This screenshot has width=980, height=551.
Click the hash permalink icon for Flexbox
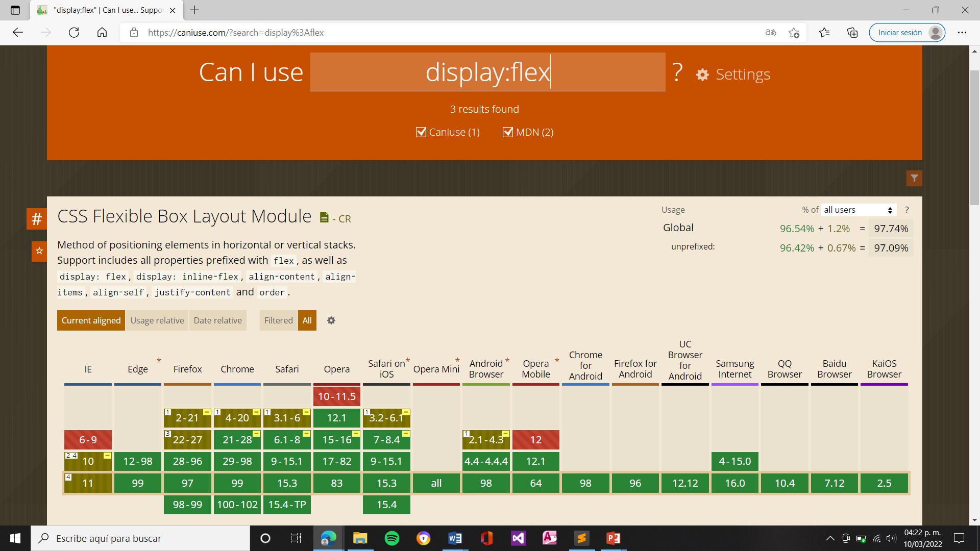(x=36, y=219)
